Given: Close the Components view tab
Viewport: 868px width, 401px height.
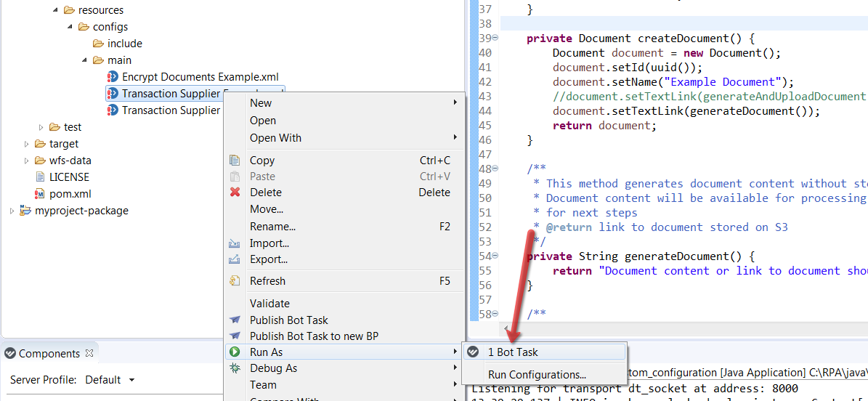Looking at the screenshot, I should (89, 352).
